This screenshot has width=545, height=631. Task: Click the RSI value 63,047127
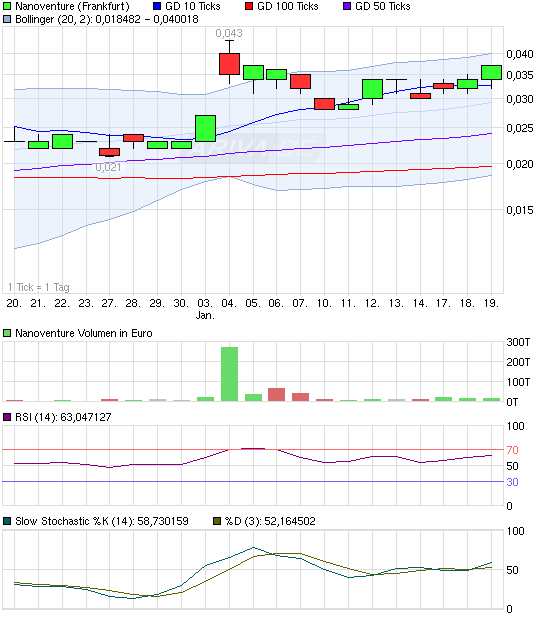point(86,417)
